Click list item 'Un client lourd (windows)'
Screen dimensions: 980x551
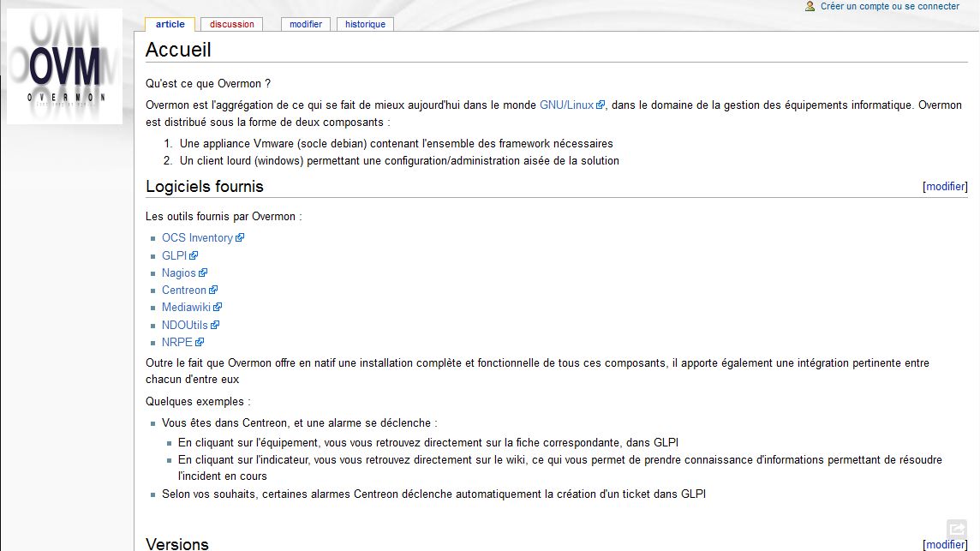pyautogui.click(x=399, y=161)
